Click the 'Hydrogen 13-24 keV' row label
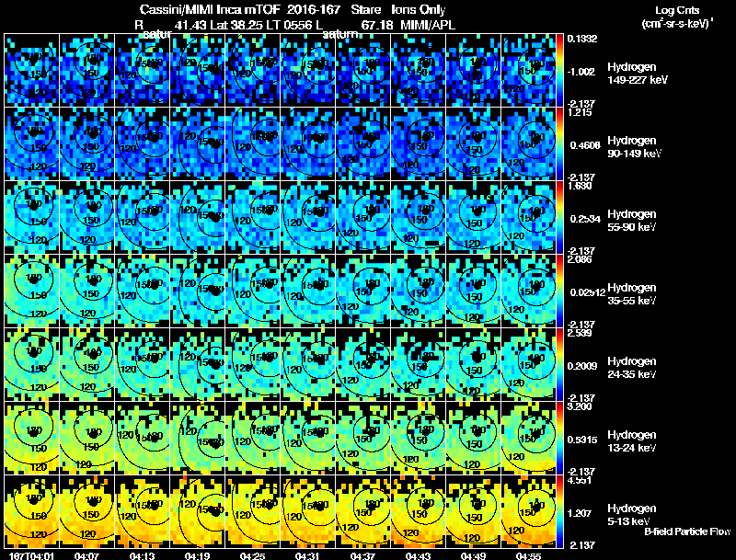736x560 pixels. click(632, 441)
